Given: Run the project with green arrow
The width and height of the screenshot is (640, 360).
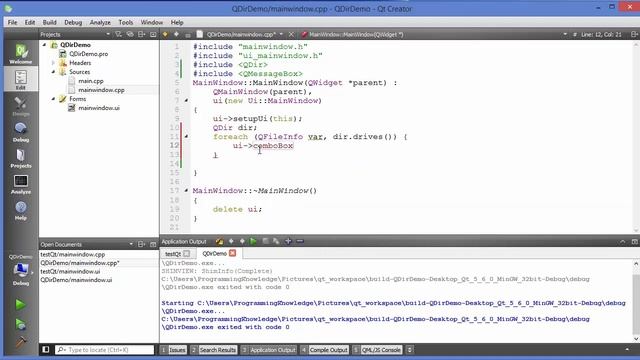Looking at the screenshot, I should (x=20, y=304).
